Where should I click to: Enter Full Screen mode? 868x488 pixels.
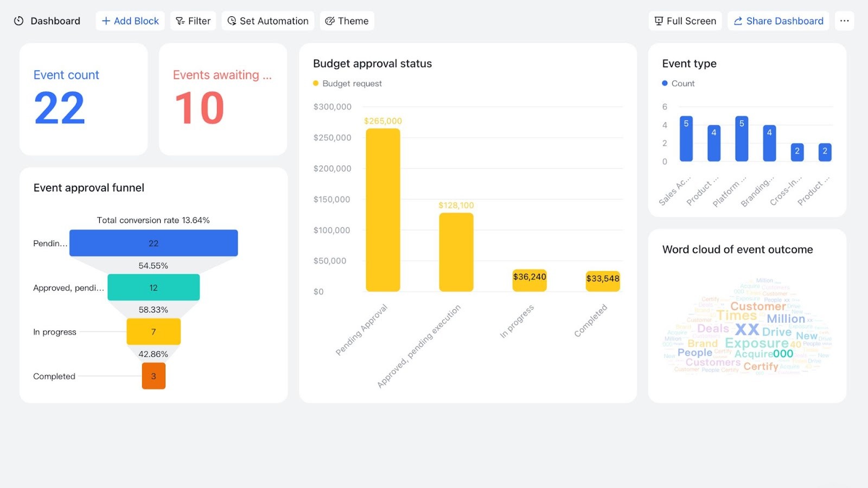[685, 21]
